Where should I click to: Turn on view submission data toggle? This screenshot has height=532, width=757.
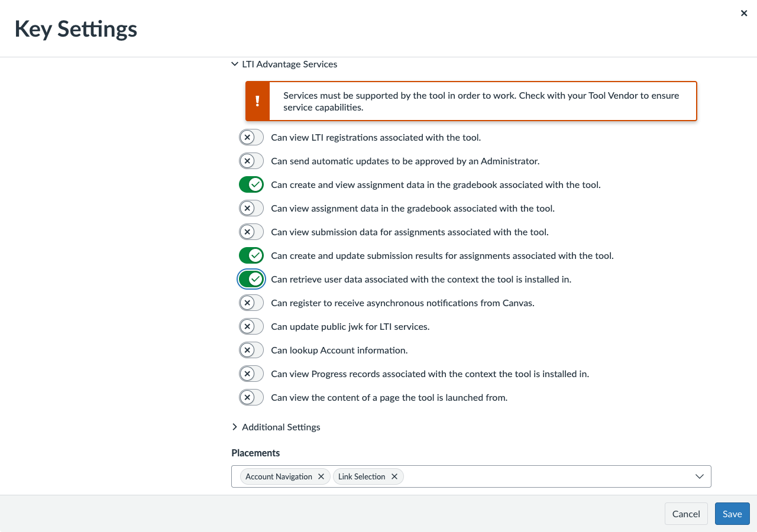251,232
